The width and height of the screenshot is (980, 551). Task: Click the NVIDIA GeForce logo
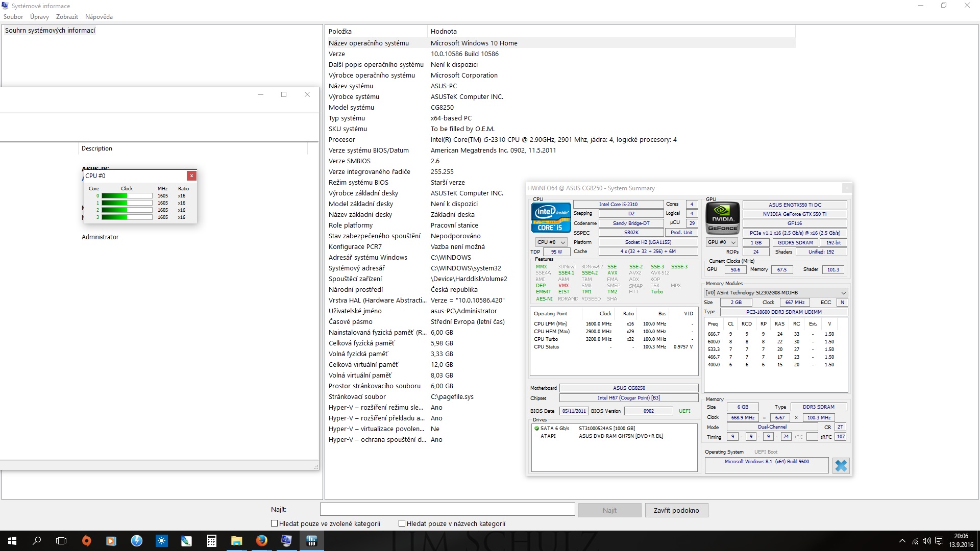click(x=722, y=218)
